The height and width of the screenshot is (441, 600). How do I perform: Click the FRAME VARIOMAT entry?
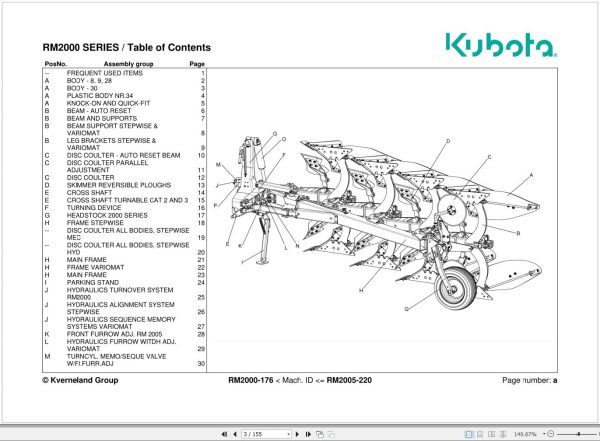[95, 267]
